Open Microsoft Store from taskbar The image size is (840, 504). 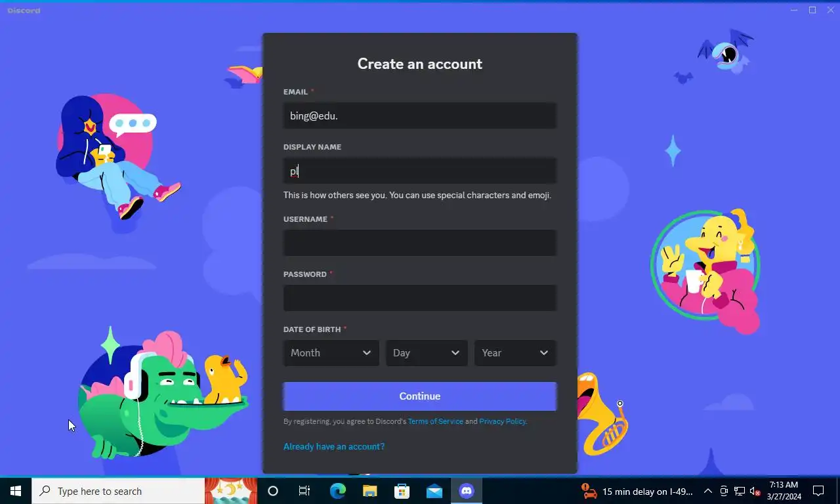point(402,491)
